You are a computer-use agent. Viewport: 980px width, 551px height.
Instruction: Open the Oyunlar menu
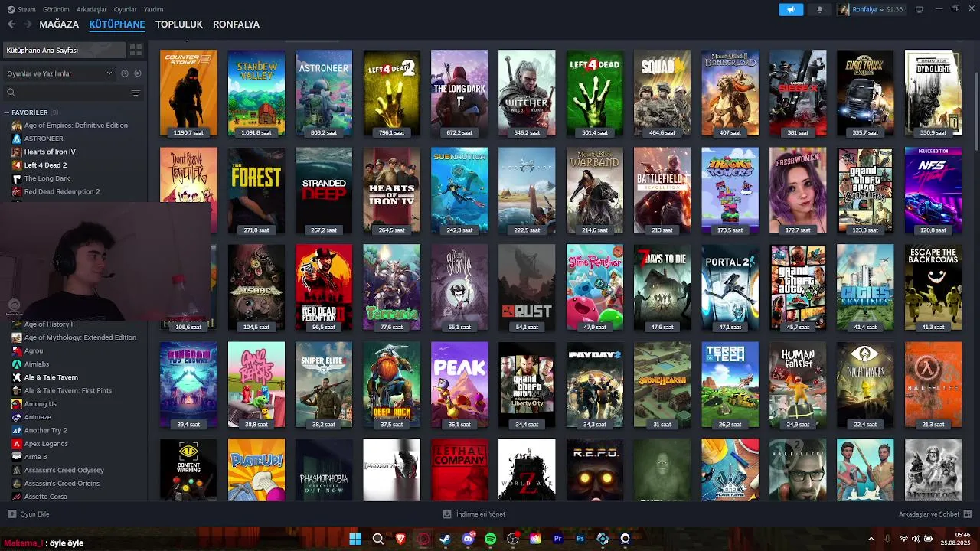[x=125, y=9]
